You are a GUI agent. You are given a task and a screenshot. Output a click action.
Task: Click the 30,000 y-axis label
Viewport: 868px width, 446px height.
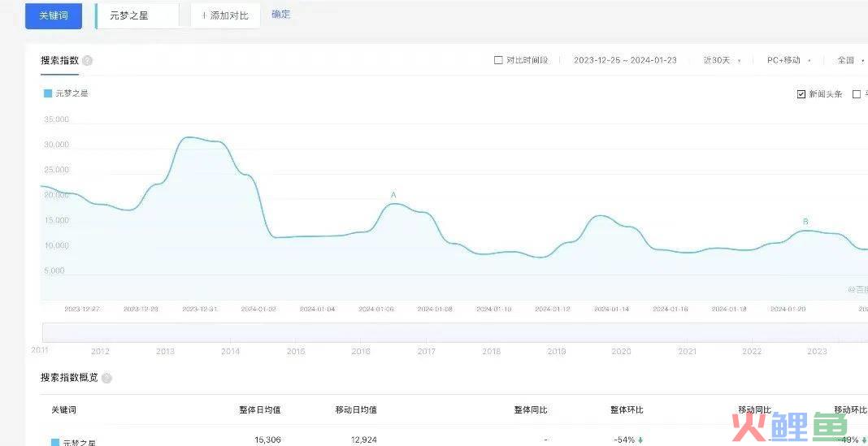pyautogui.click(x=56, y=145)
